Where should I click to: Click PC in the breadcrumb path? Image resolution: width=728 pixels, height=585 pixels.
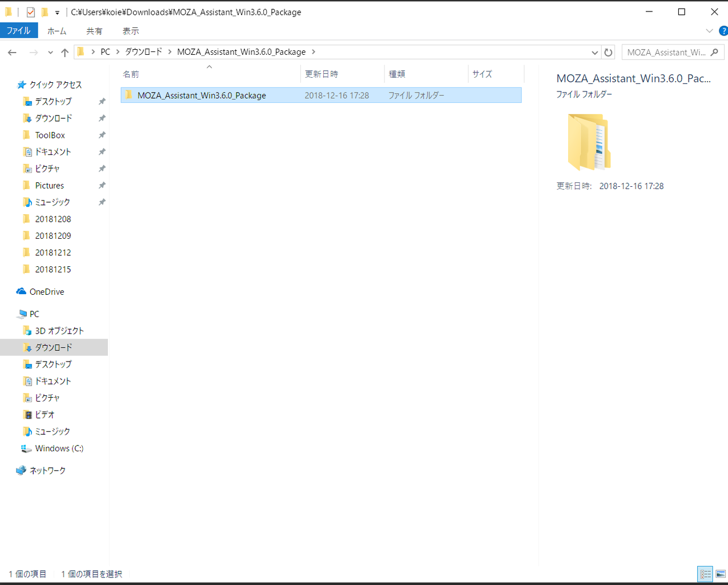(x=106, y=52)
